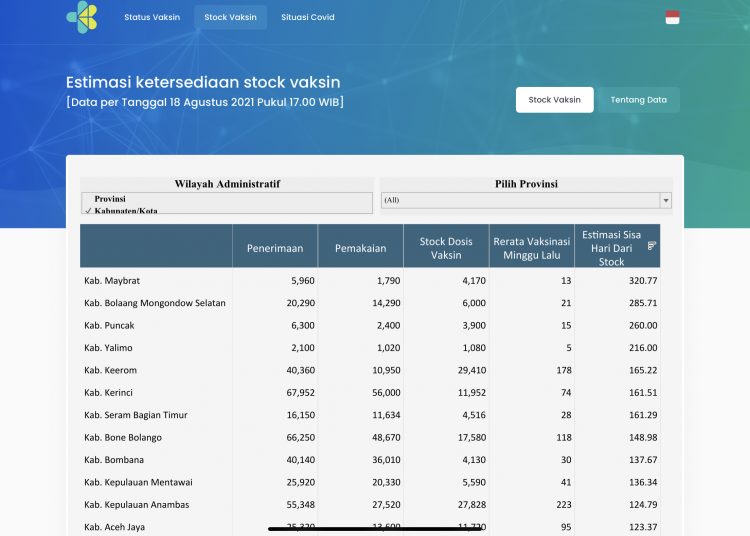This screenshot has width=750, height=536.
Task: Click Rerata Vaksinasi Minggu Lalu header
Action: coord(531,247)
